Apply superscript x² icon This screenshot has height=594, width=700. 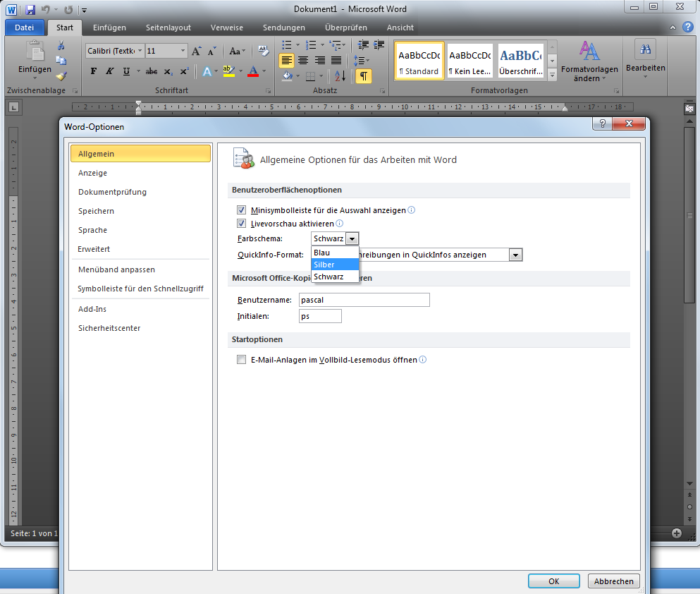point(185,71)
